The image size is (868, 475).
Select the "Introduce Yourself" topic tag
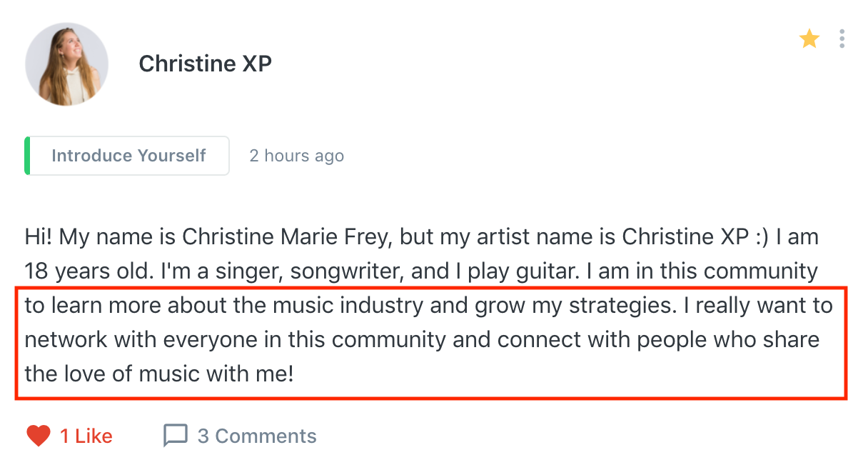pos(128,156)
